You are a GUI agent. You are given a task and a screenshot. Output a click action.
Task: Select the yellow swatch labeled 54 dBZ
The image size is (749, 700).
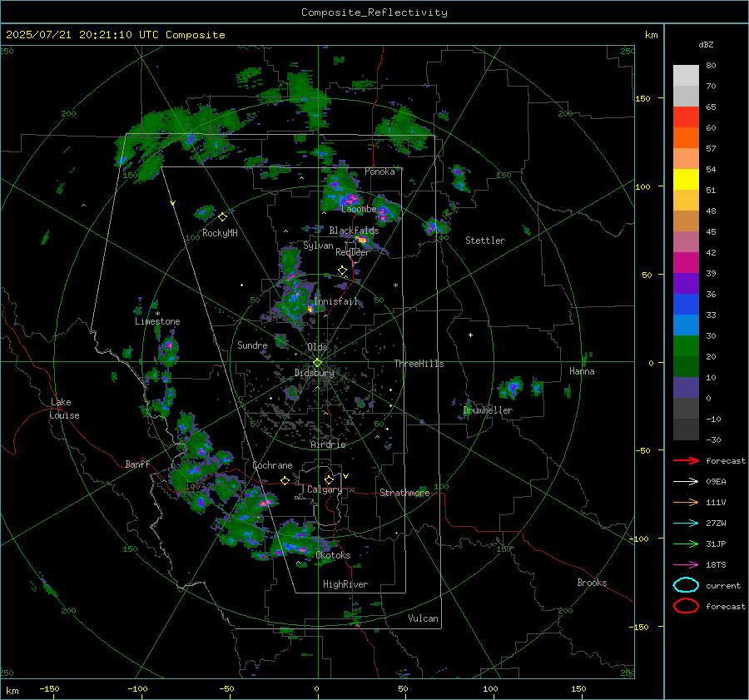[686, 179]
